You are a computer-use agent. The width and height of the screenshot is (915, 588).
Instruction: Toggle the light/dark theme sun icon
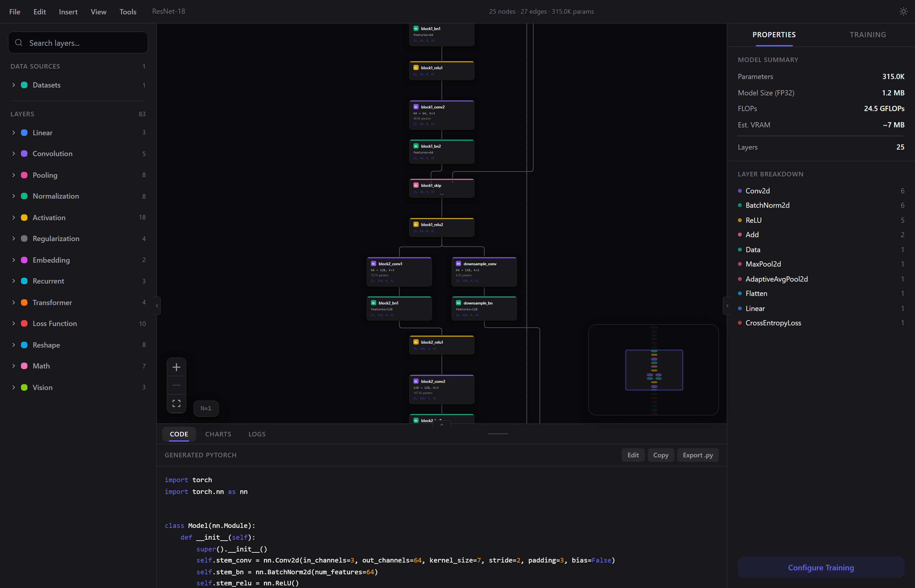pos(903,11)
